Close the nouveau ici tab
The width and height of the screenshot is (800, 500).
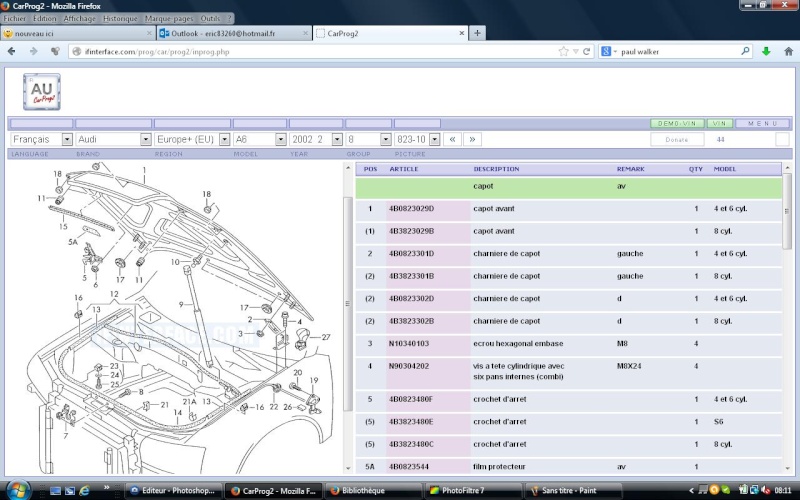[149, 33]
